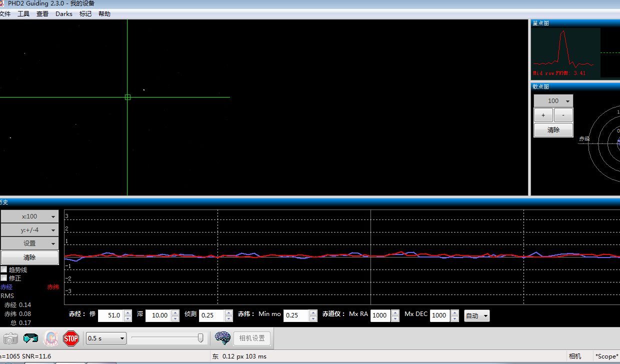620x364 pixels.
Task: Click the plus zoom button in 散点图
Action: click(543, 115)
